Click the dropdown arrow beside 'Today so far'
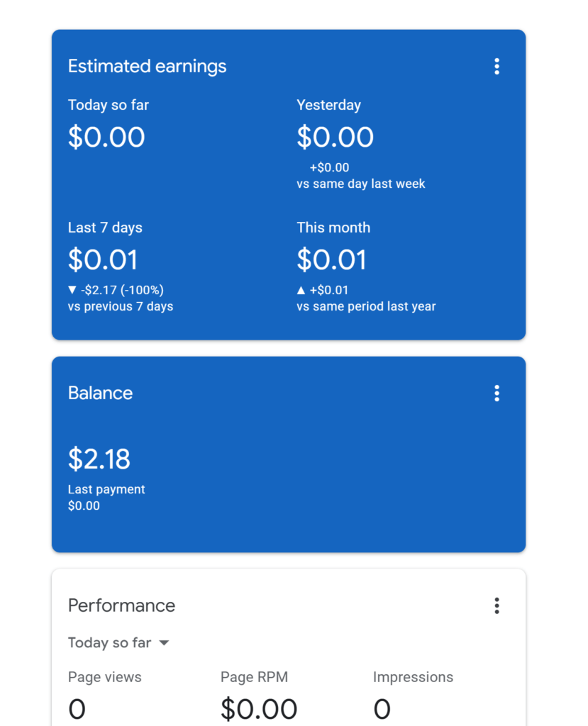The height and width of the screenshot is (726, 588). (164, 642)
